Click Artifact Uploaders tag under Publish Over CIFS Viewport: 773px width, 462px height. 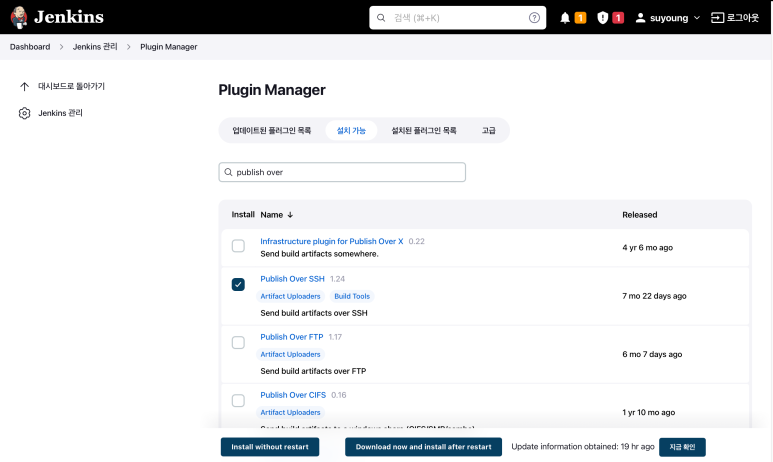[290, 413]
